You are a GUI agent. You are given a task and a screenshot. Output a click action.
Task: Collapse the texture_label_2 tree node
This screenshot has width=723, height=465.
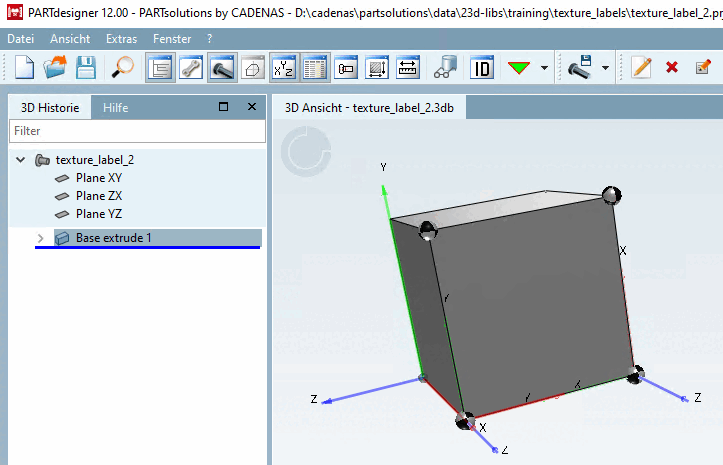(x=20, y=160)
